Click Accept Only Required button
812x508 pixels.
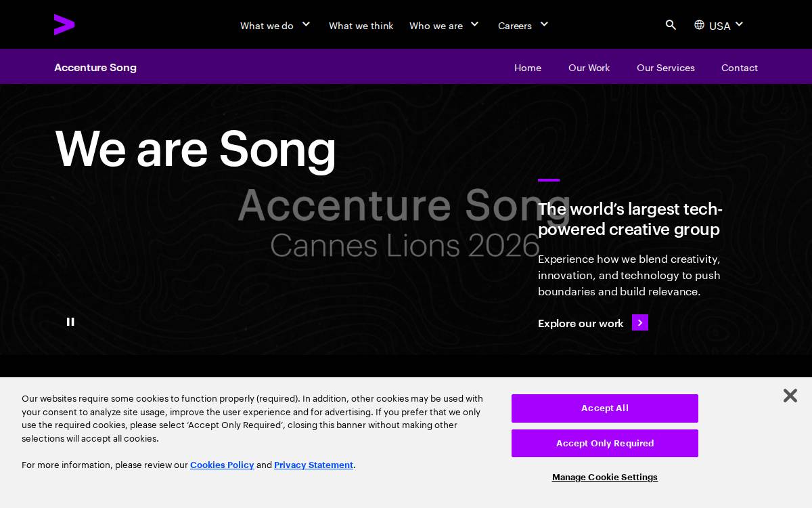[605, 444]
